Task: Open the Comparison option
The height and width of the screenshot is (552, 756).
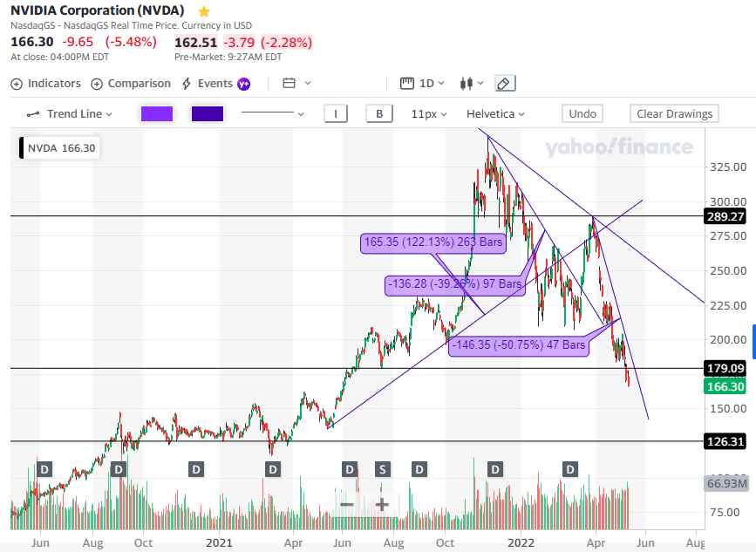Action: click(131, 84)
